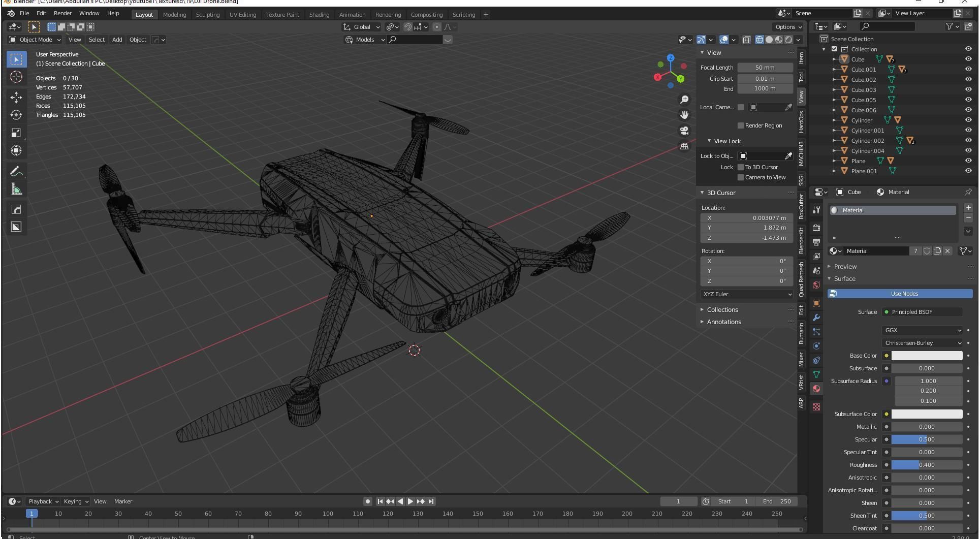Click frame 1 marker on timeline

[x=31, y=514]
